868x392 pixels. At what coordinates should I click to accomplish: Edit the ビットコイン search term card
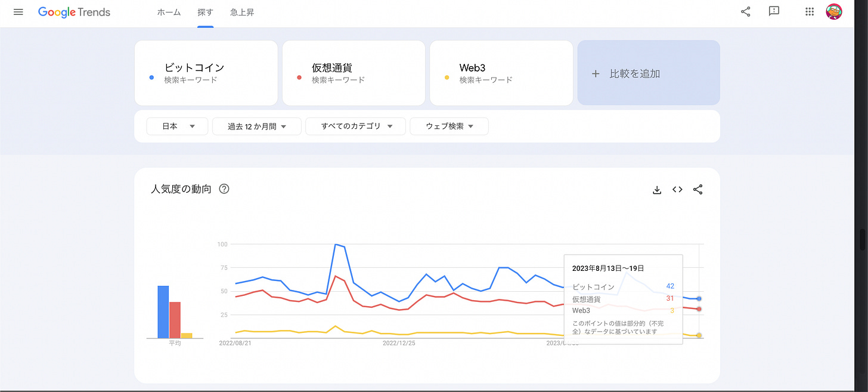click(x=206, y=73)
